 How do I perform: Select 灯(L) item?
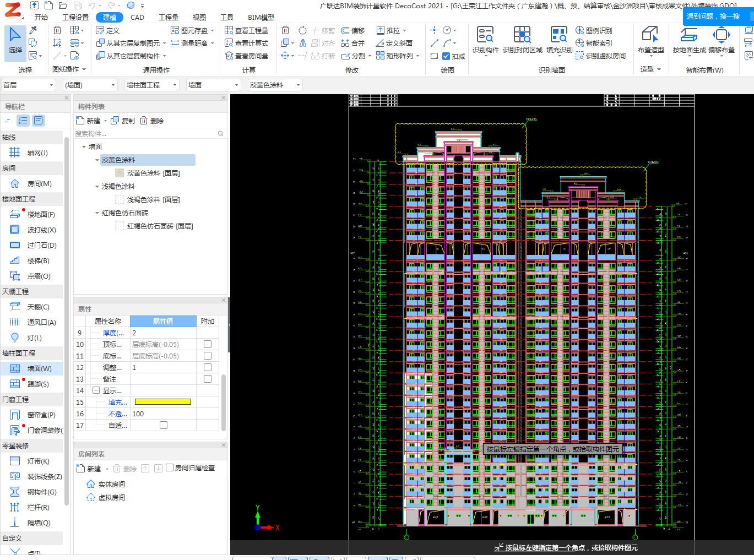pos(32,338)
